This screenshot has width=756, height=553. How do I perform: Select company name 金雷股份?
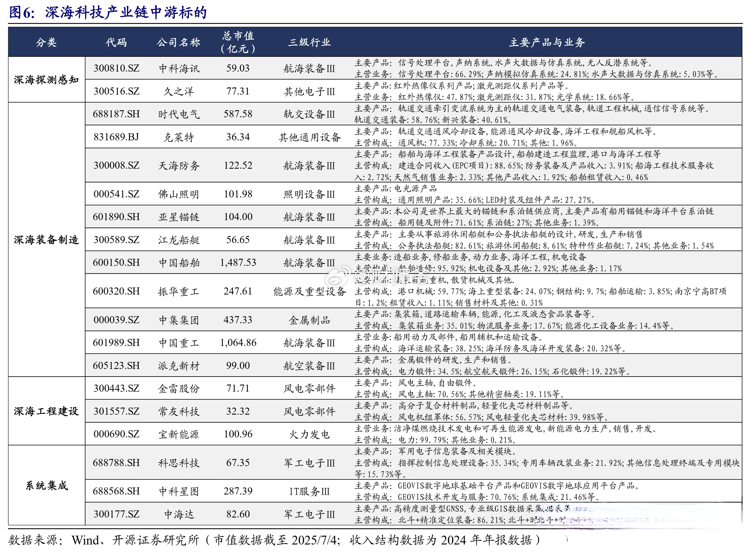tap(179, 389)
